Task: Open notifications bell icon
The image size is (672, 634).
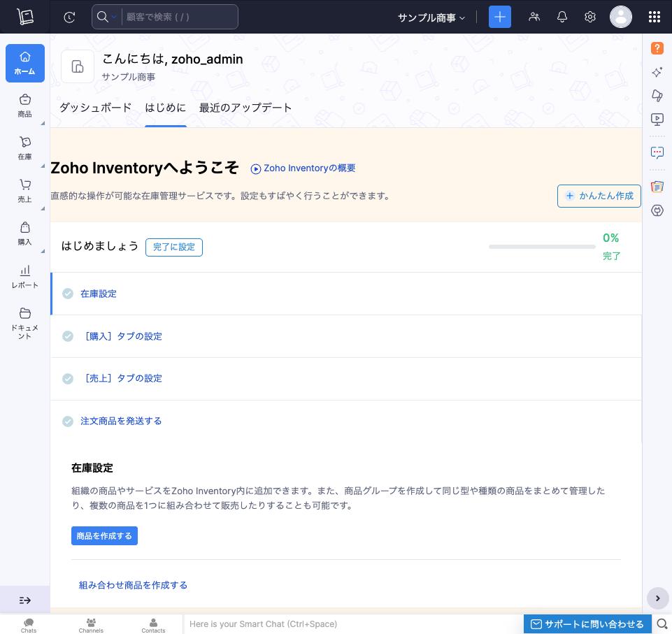Action: click(562, 17)
